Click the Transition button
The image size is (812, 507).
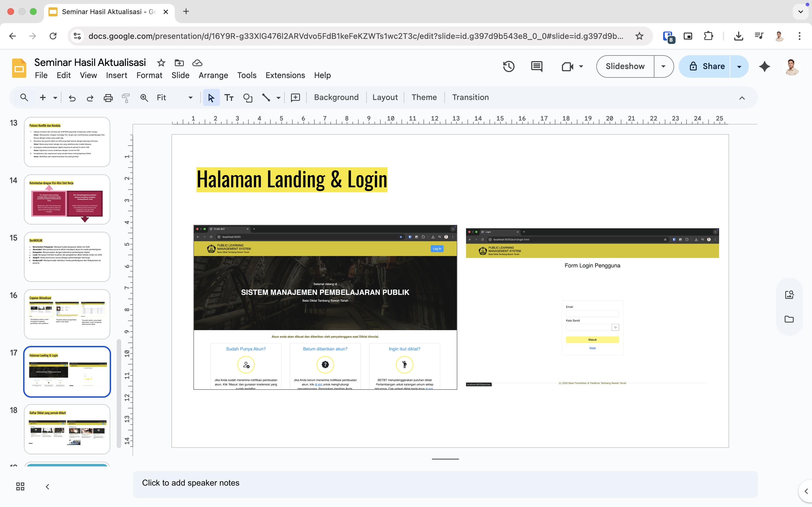[470, 97]
